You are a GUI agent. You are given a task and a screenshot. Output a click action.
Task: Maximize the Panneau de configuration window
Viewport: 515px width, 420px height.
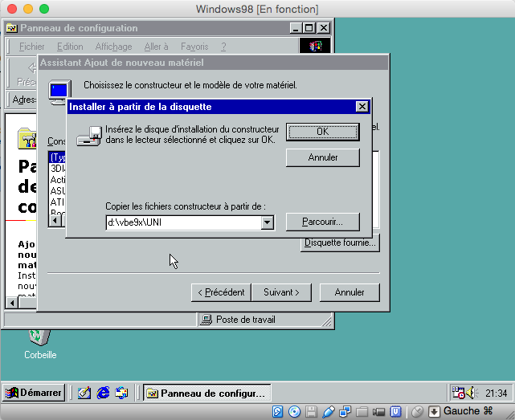point(309,28)
